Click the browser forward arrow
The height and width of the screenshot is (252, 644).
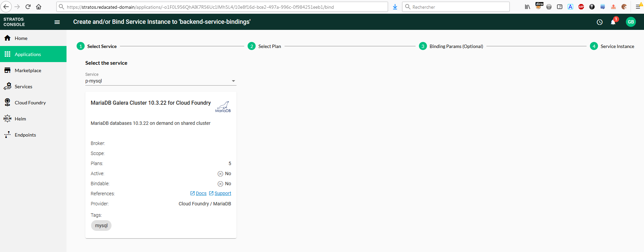point(17,7)
